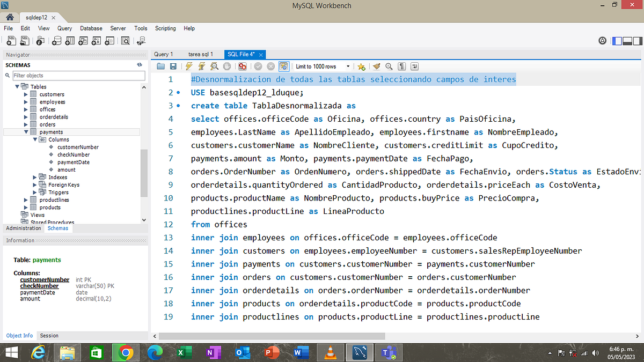This screenshot has width=644, height=362.
Task: Expand the orderdetails table node
Action: (26, 116)
